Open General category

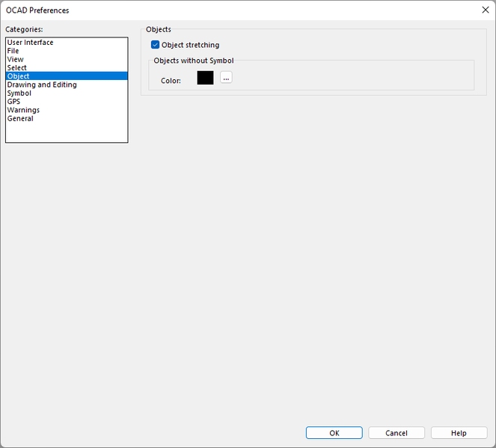(x=67, y=119)
